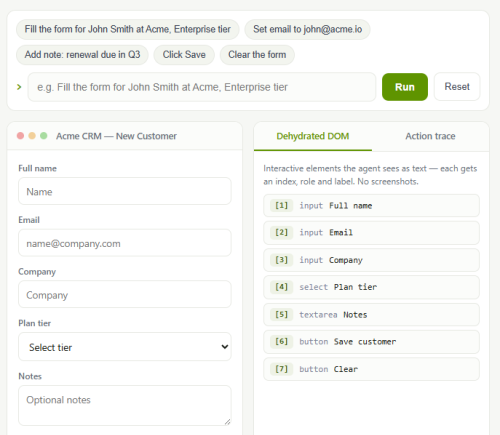The height and width of the screenshot is (435, 500).
Task: Click the Optional notes textarea
Action: [x=125, y=406]
